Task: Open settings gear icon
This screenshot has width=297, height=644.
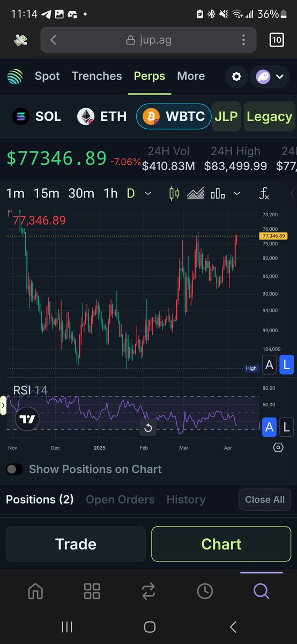Action: click(236, 77)
